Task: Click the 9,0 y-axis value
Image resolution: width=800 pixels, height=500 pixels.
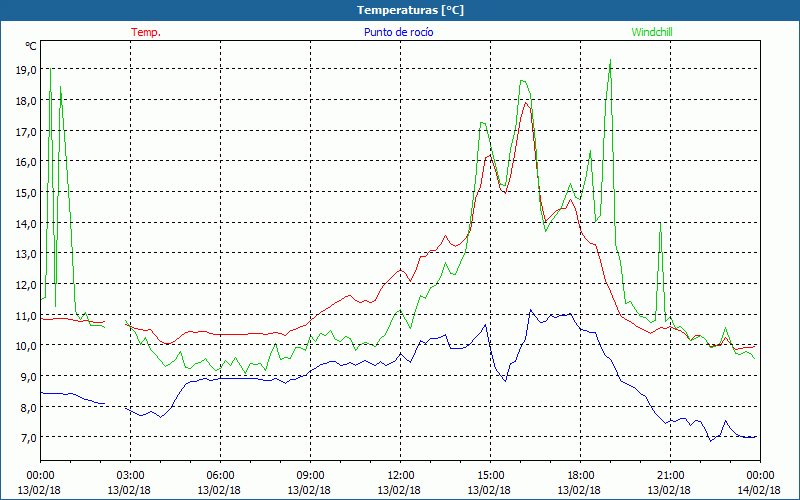Action: click(29, 377)
